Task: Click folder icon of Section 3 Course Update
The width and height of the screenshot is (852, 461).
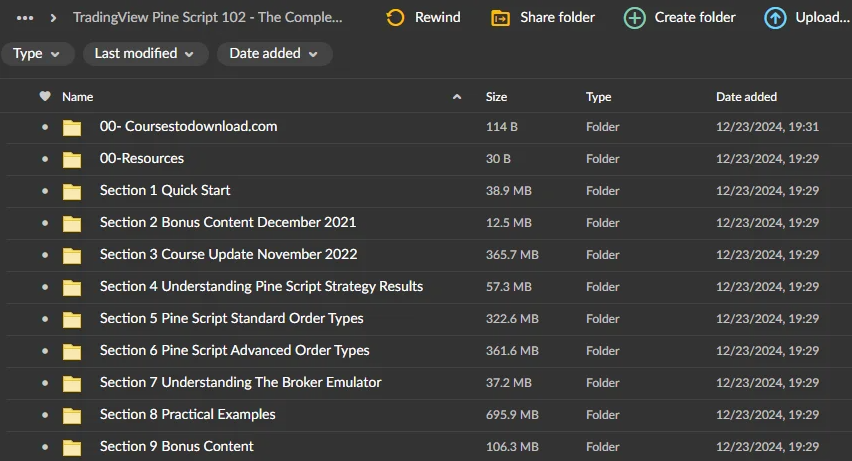Action: click(x=72, y=256)
